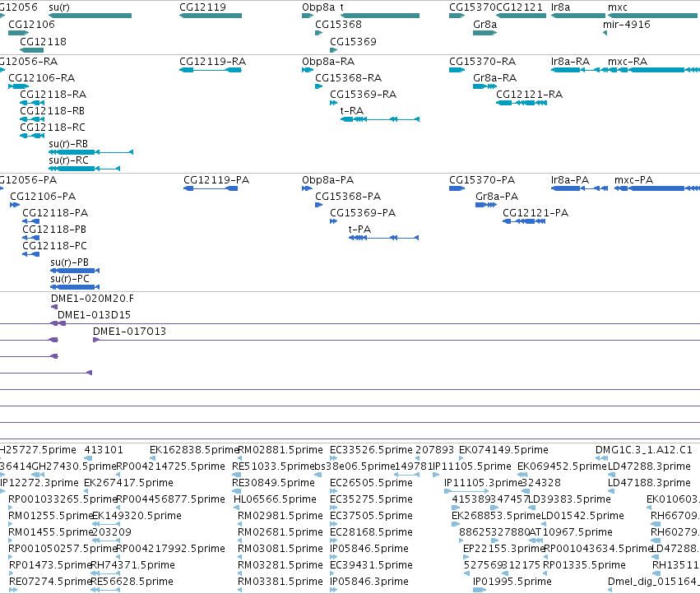This screenshot has height=594, width=700.
Task: Click the Obp8a-RA transcript label
Action: 328,61
